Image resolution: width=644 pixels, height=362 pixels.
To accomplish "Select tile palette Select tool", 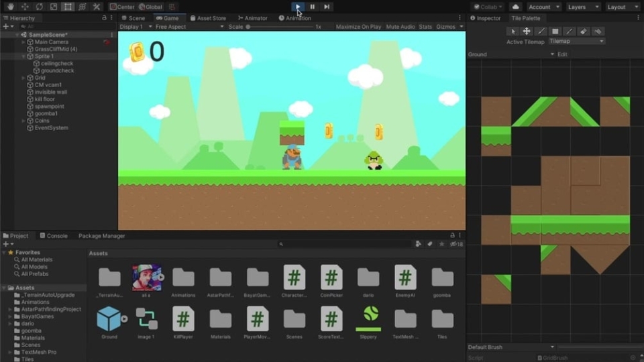I will point(513,32).
